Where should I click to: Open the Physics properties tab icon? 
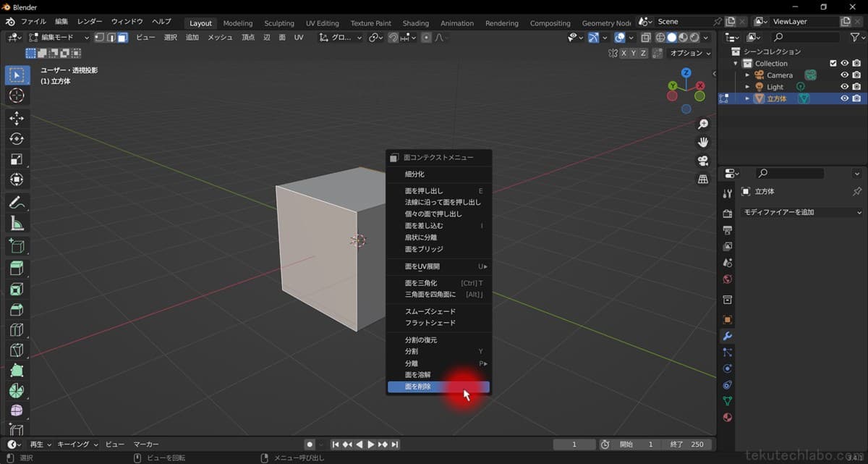728,368
